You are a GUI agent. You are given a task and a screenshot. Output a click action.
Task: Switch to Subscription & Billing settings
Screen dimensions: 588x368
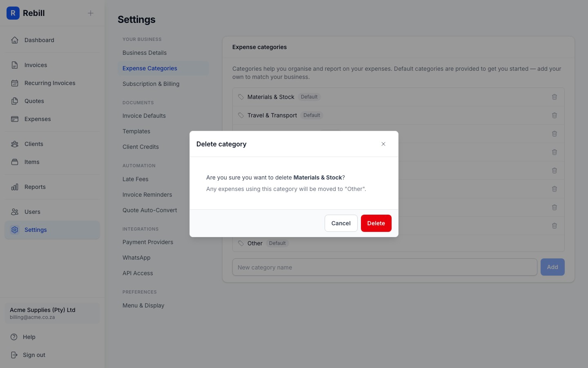point(151,84)
